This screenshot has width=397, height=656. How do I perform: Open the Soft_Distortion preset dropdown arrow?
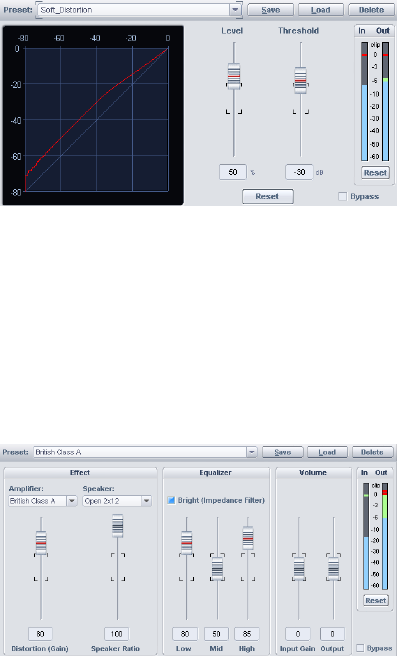point(235,10)
